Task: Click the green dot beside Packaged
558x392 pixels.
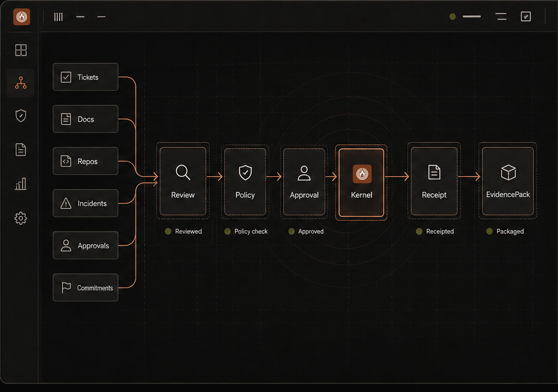Action: click(489, 231)
